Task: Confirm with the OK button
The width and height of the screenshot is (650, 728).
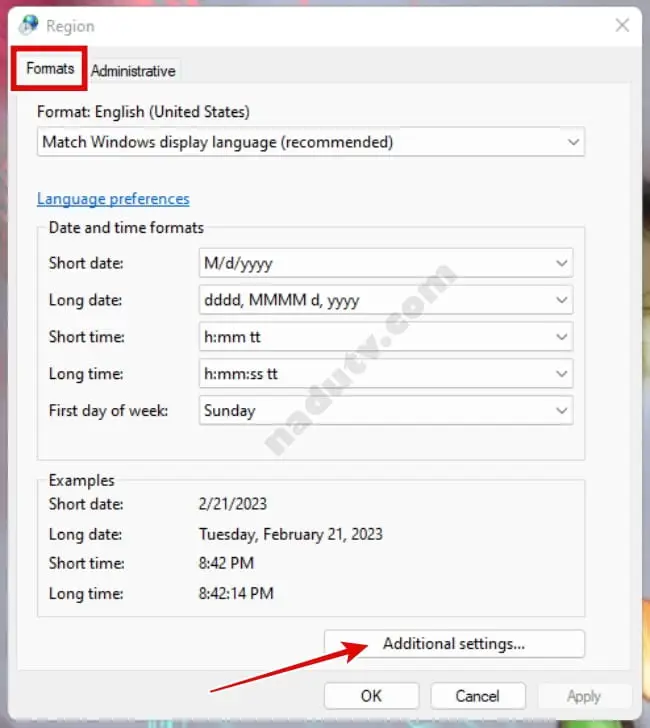Action: point(371,696)
